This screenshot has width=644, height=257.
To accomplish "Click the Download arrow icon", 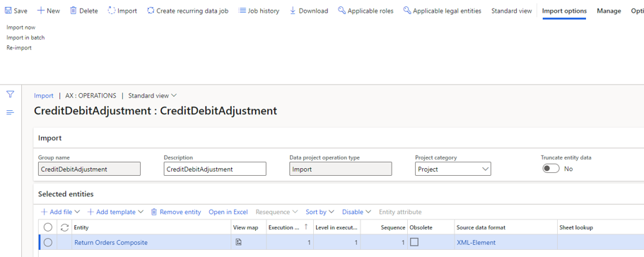I will [293, 11].
